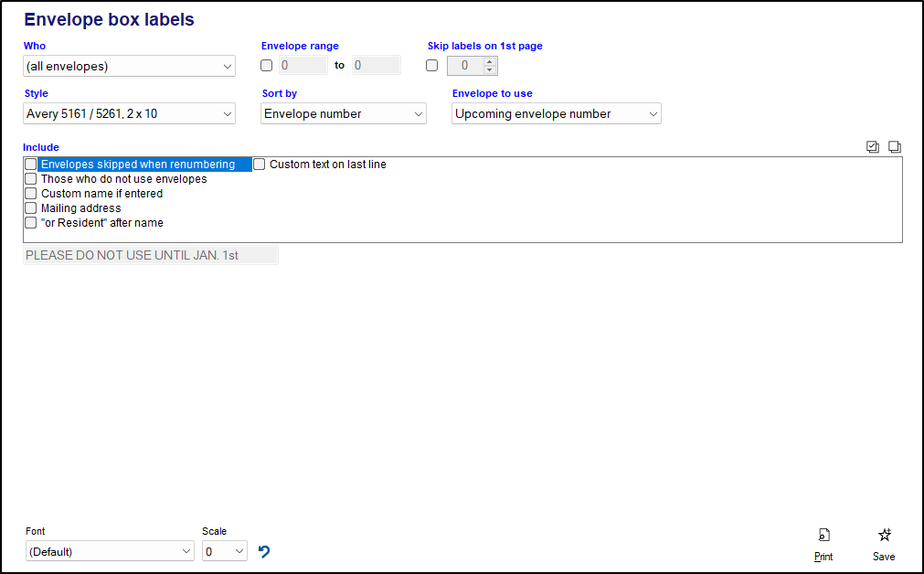This screenshot has height=574, width=924.
Task: Click the check all items icon
Action: 873,147
